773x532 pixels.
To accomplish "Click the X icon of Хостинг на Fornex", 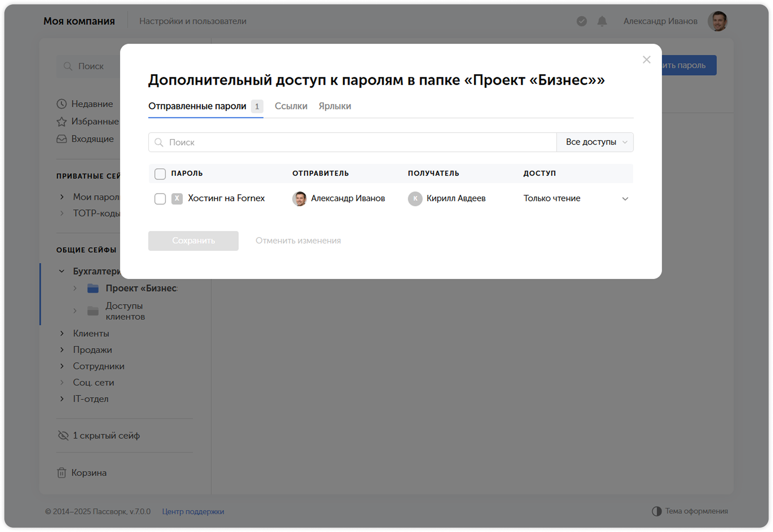I will 177,199.
